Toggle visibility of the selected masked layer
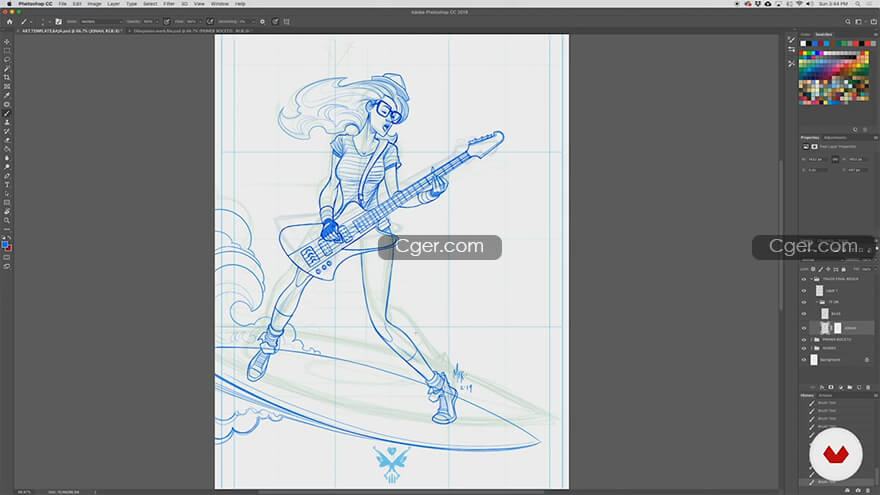This screenshot has height=495, width=880. (x=804, y=328)
